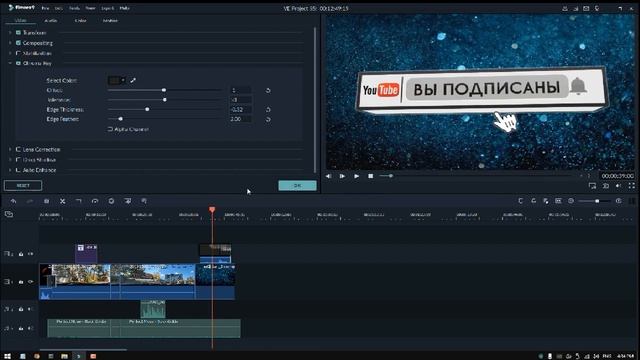640x360 pixels.
Task: Click the edit icon at the toolbar's end
Action: coord(144,201)
